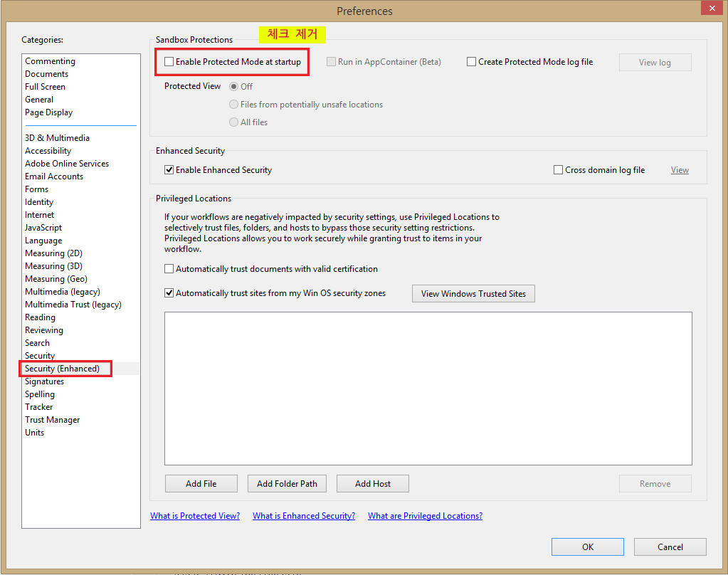Enable Cross domain log file

[x=558, y=169]
